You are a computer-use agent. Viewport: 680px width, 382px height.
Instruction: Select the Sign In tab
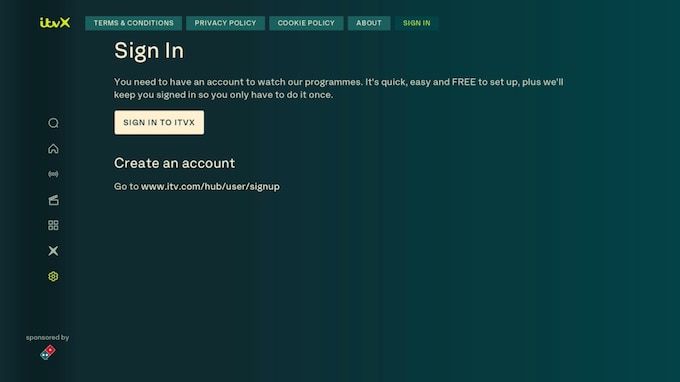click(417, 23)
